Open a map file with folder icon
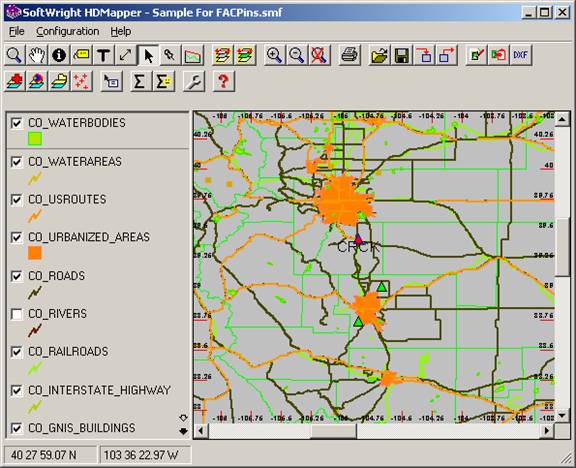The width and height of the screenshot is (576, 468). tap(379, 55)
